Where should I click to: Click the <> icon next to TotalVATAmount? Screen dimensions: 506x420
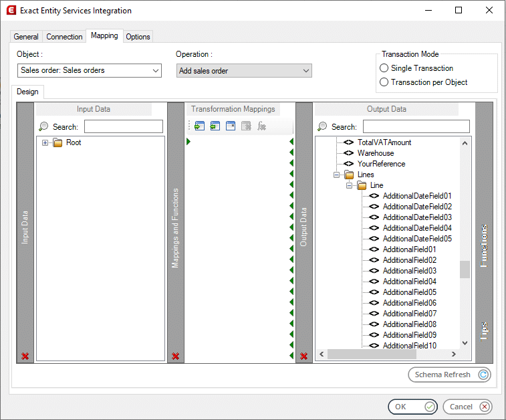[x=348, y=142]
